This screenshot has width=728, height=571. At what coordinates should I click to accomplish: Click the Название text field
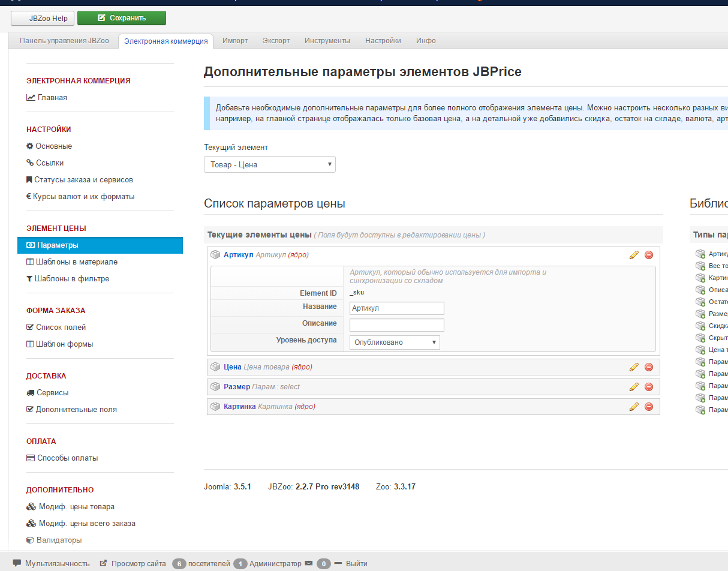tap(396, 308)
